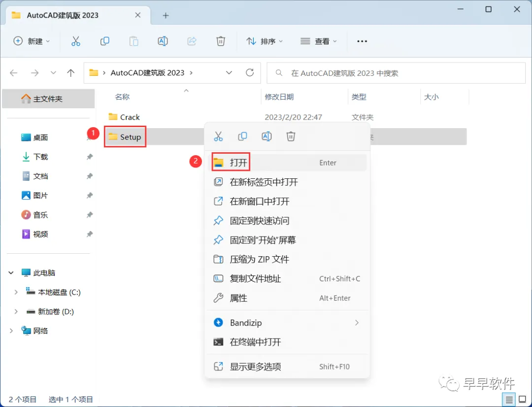Expand the Bandizip submenu arrow

pos(357,322)
